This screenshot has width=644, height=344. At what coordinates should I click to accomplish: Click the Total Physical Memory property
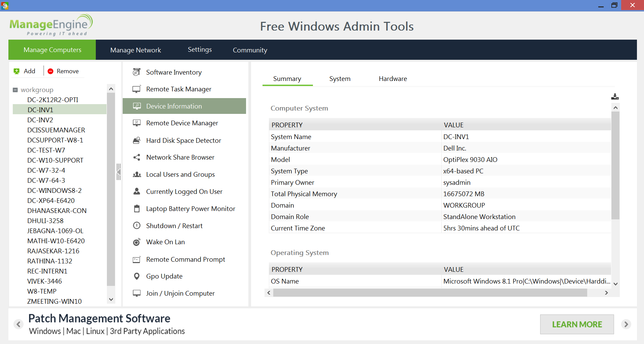tap(304, 194)
